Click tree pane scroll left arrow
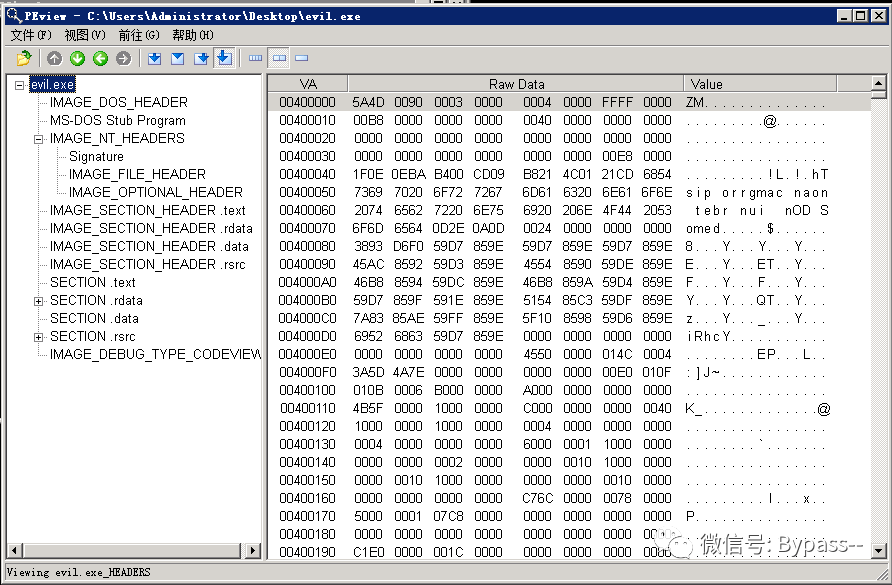Image resolution: width=892 pixels, height=585 pixels. click(x=15, y=550)
